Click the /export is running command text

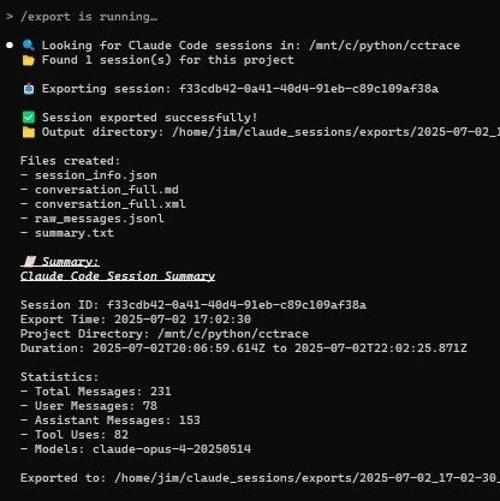point(89,17)
